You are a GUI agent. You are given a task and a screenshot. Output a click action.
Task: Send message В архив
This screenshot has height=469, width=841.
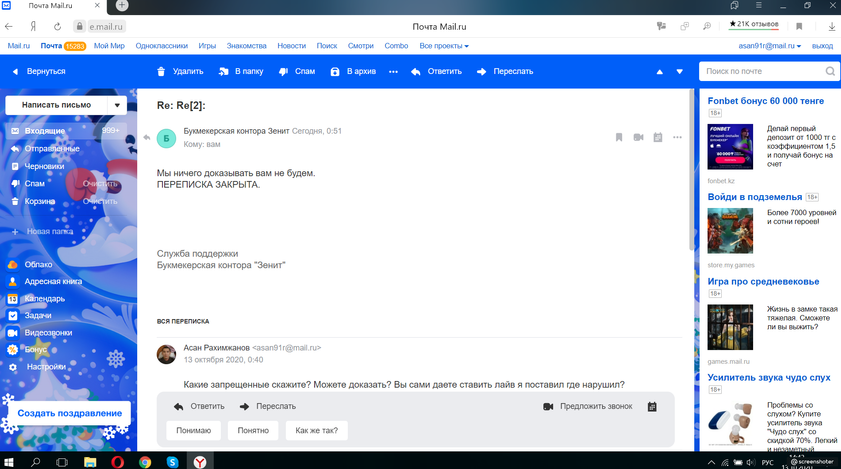click(x=353, y=71)
